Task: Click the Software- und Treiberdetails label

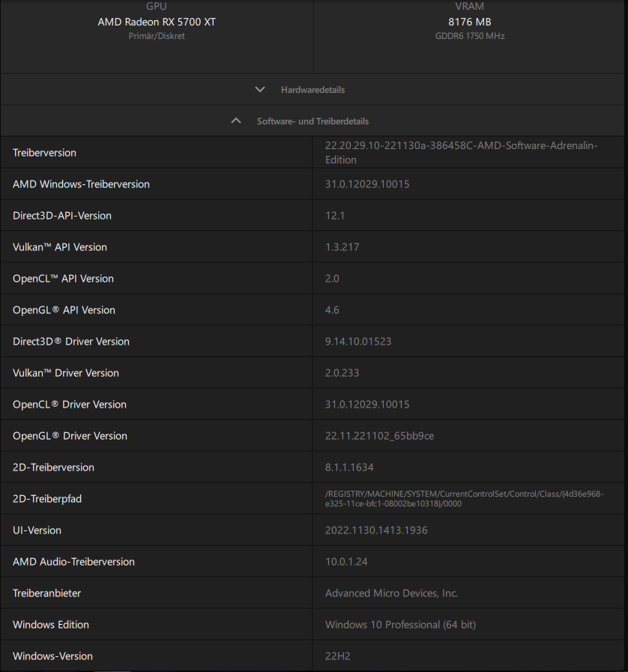Action: pos(313,121)
